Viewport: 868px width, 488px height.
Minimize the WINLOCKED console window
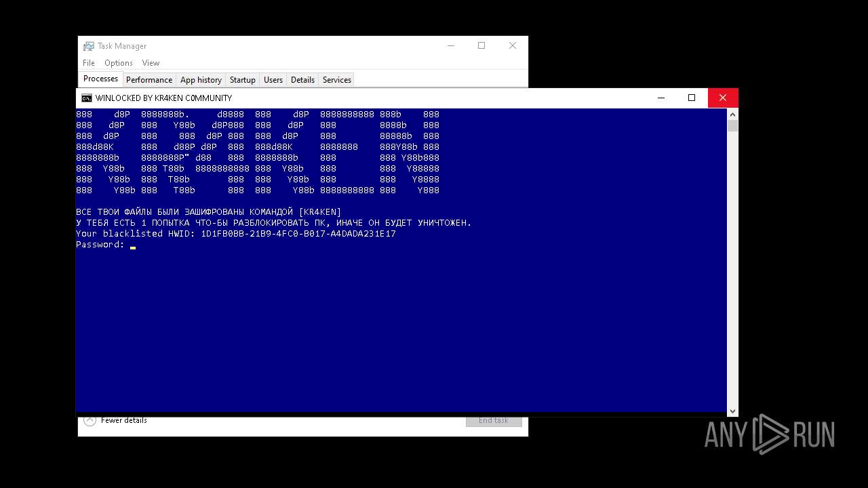click(x=661, y=98)
